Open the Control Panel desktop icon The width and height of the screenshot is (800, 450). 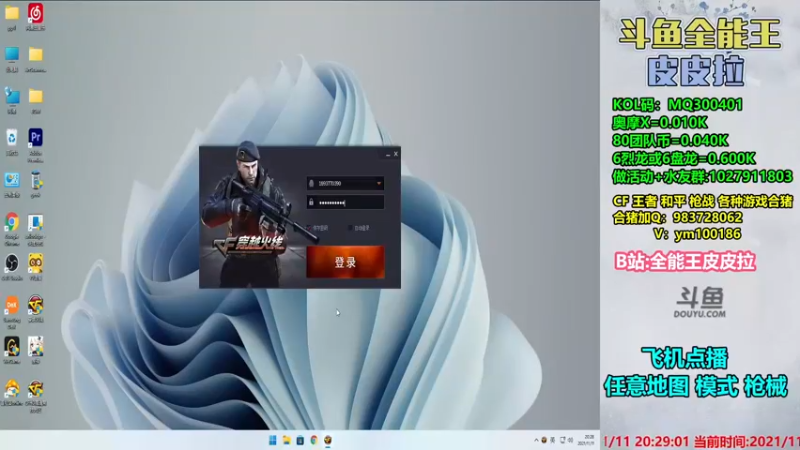[12, 180]
